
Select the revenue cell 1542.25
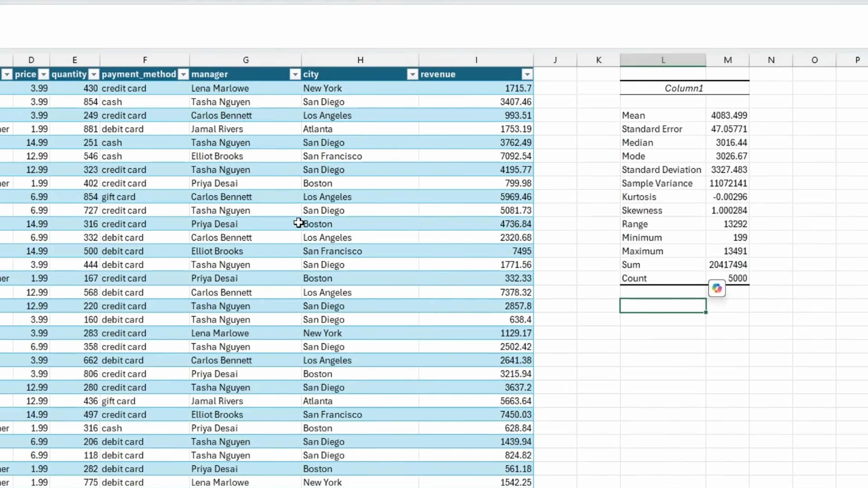(476, 482)
